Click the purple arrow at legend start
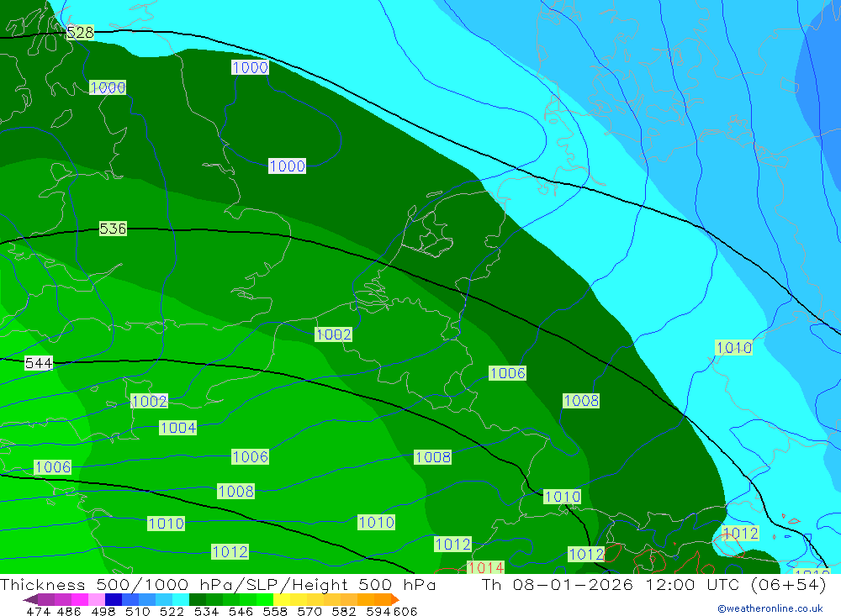Screen dimensions: 841x616 (x=30, y=599)
